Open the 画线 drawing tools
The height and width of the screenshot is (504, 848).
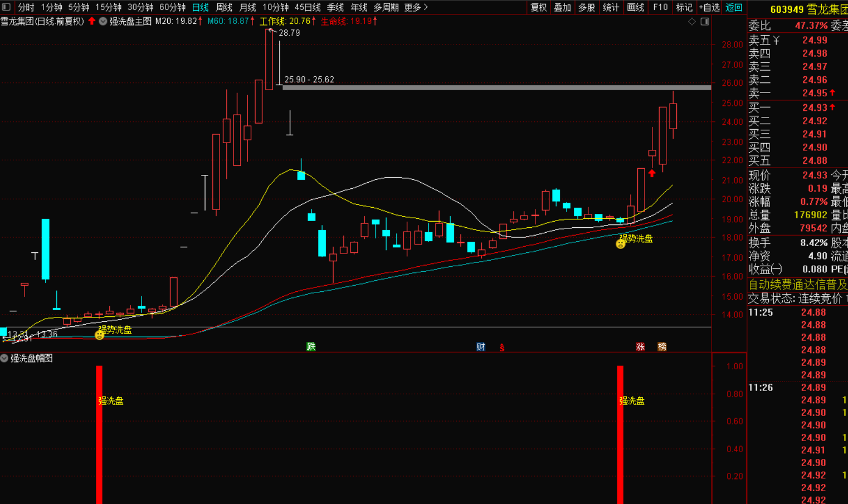(x=635, y=7)
